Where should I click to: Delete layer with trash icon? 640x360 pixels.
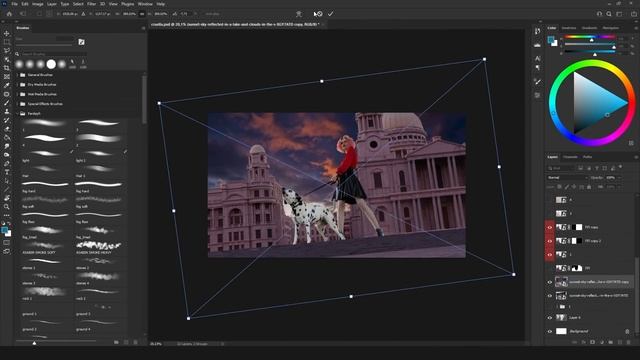tap(628, 342)
